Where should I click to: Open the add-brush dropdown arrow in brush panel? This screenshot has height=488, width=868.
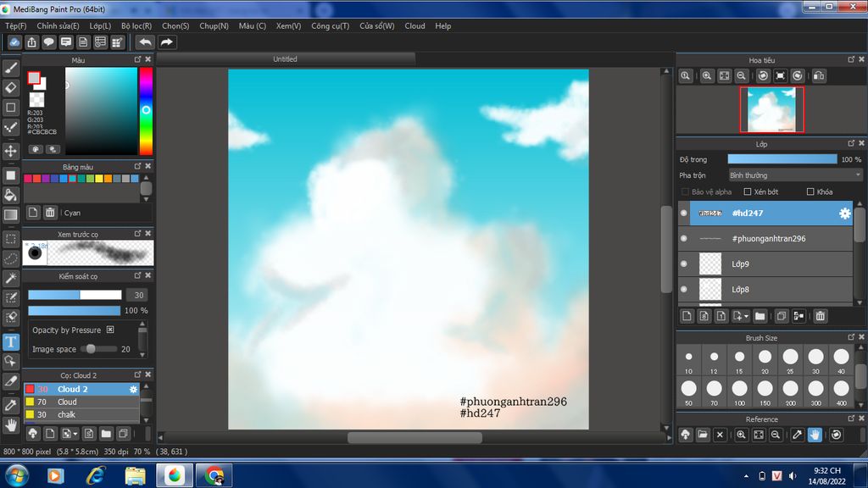coord(75,434)
